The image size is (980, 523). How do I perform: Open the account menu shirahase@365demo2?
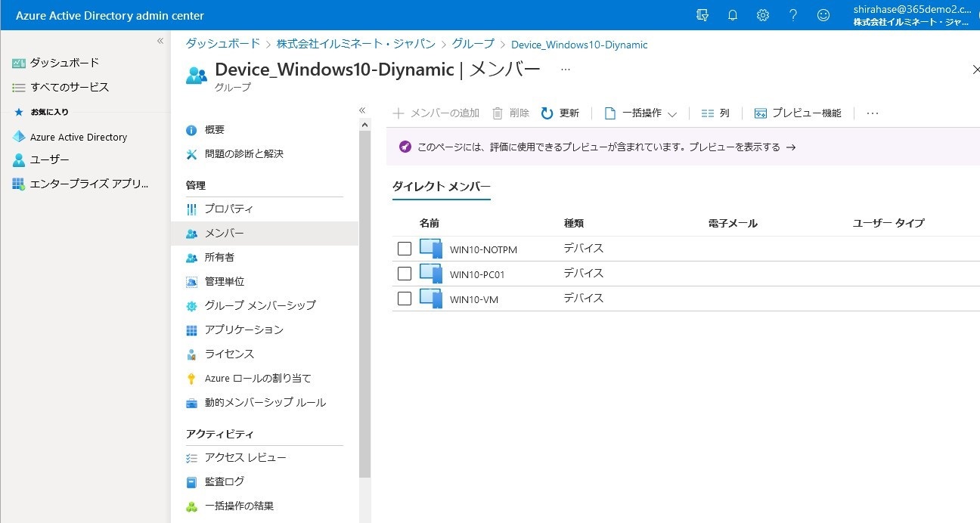pos(911,15)
